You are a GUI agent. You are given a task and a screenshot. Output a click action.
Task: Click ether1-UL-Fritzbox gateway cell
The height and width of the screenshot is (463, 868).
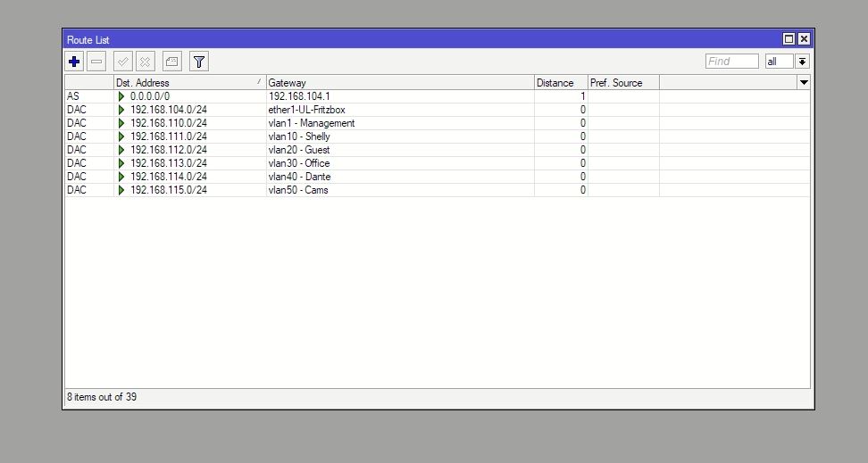pyautogui.click(x=400, y=110)
